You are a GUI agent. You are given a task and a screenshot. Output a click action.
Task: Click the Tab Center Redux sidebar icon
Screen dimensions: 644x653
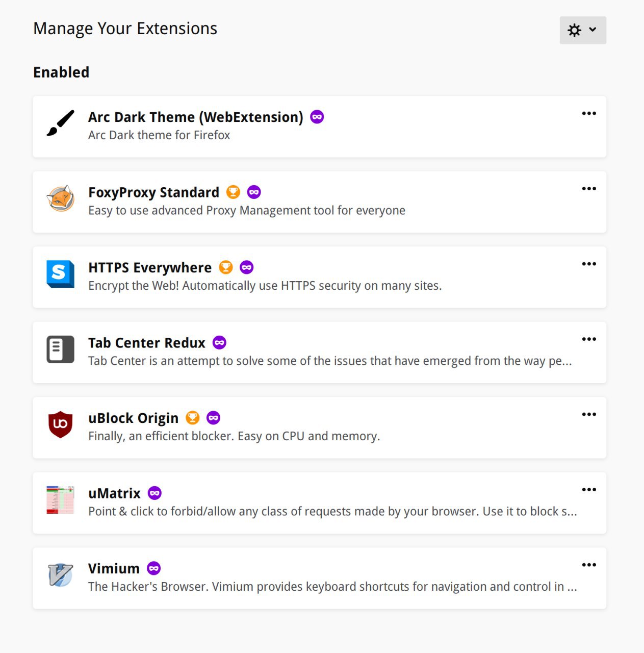[x=61, y=349]
